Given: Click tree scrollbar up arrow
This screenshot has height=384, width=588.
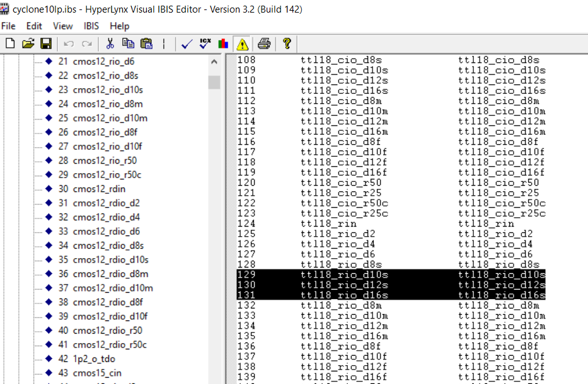Looking at the screenshot, I should (x=214, y=62).
